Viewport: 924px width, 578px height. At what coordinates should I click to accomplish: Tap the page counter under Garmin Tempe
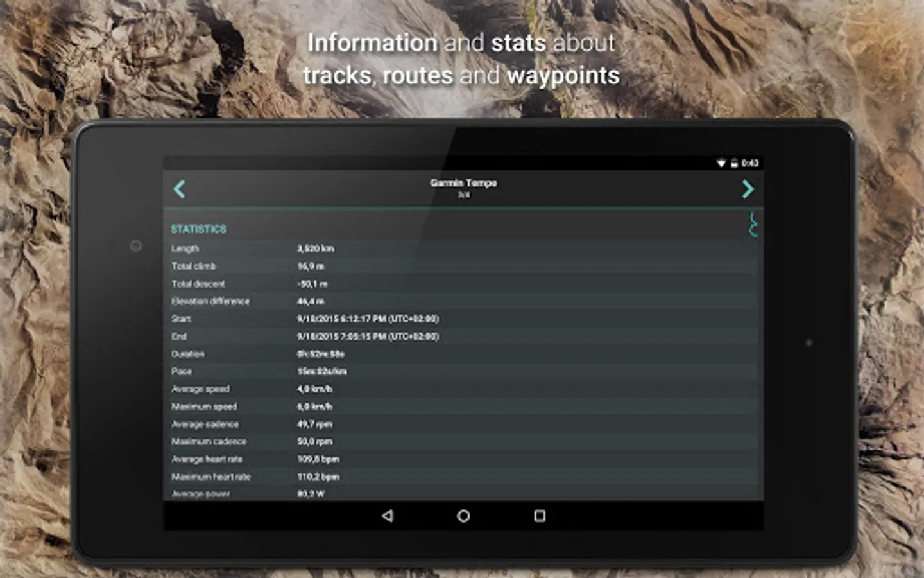click(x=463, y=195)
